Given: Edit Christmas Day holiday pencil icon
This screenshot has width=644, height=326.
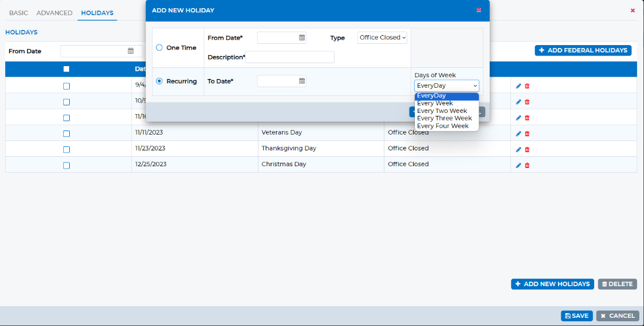Looking at the screenshot, I should (519, 165).
